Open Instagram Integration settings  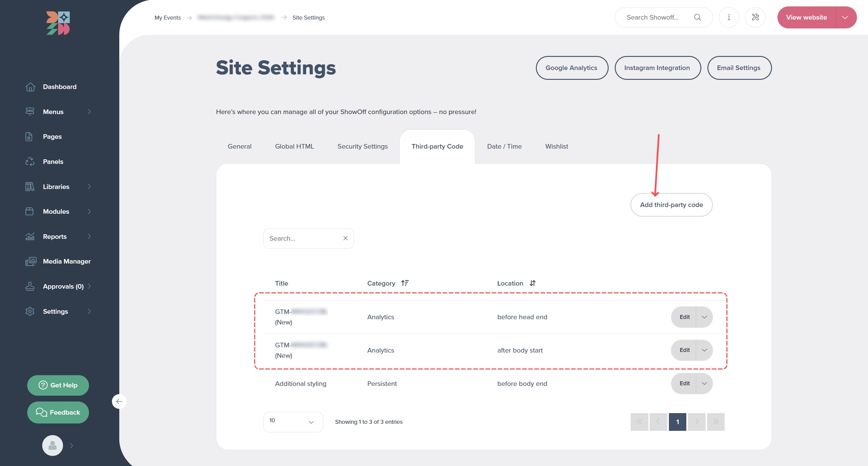coord(657,68)
